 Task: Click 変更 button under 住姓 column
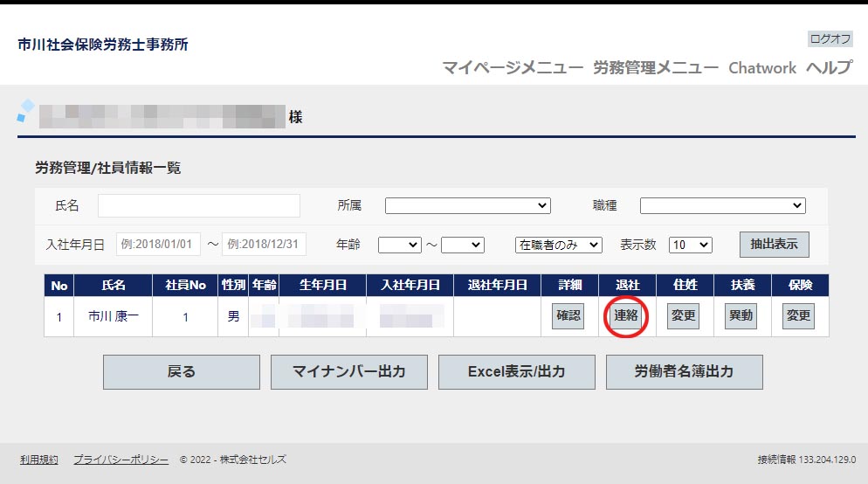[x=683, y=316]
